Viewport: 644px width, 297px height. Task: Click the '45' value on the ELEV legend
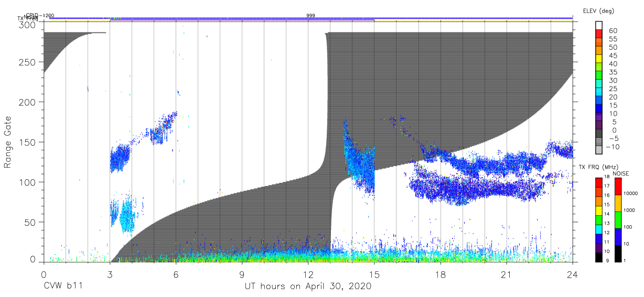tap(612, 56)
